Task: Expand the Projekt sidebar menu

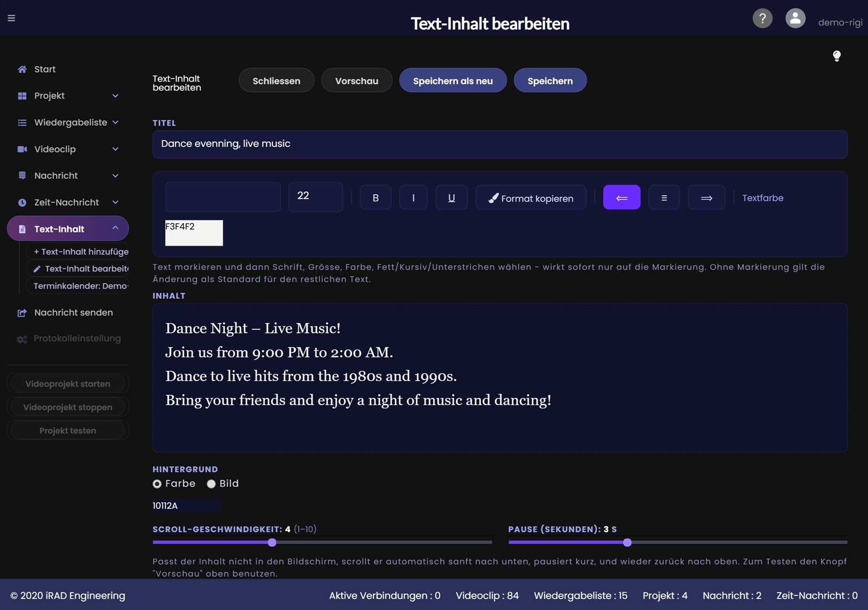Action: coord(68,96)
